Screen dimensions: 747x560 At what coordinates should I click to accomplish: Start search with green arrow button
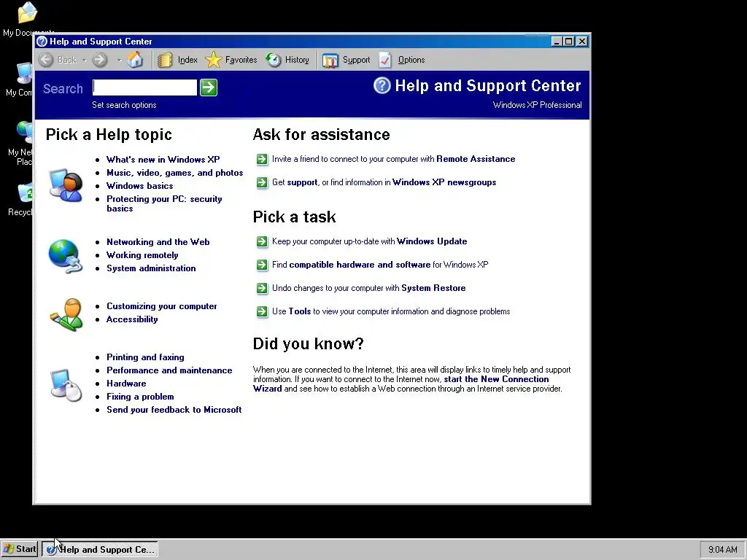point(209,87)
